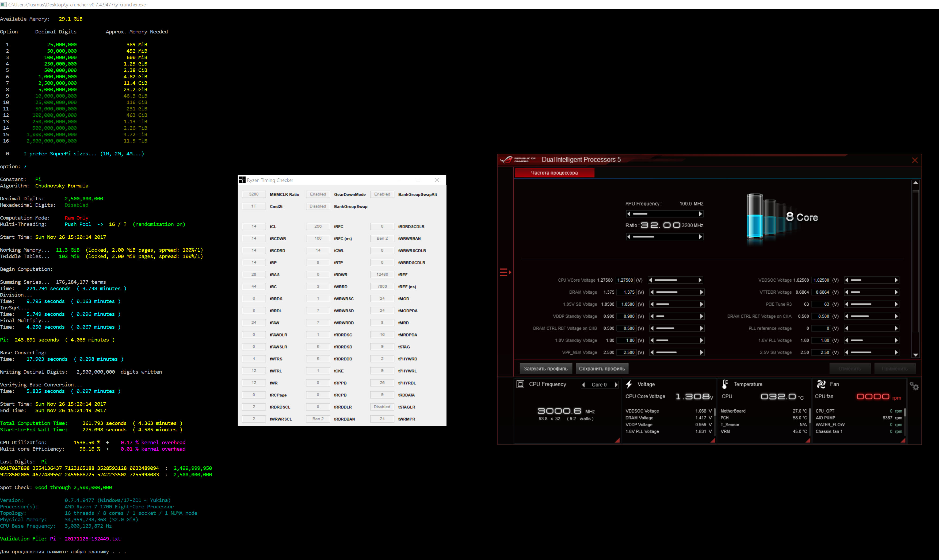Switch to previous core before Core 0

(x=583, y=385)
